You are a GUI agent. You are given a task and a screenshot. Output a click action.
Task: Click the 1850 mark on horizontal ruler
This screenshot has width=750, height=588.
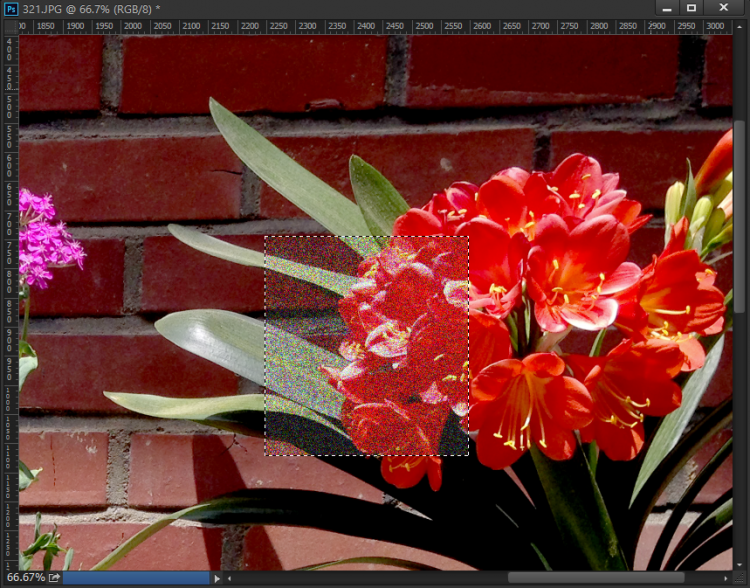[x=45, y=27]
